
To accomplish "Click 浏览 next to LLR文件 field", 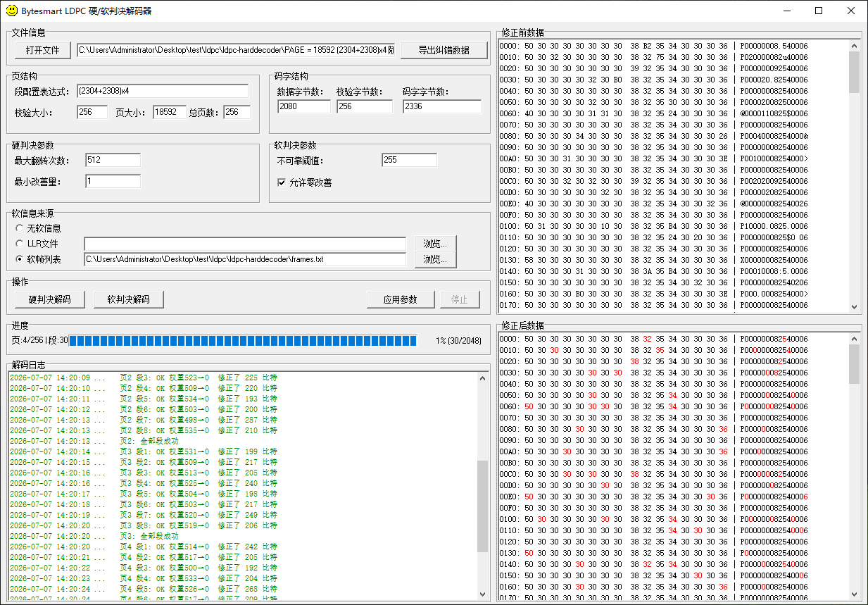I will point(435,244).
